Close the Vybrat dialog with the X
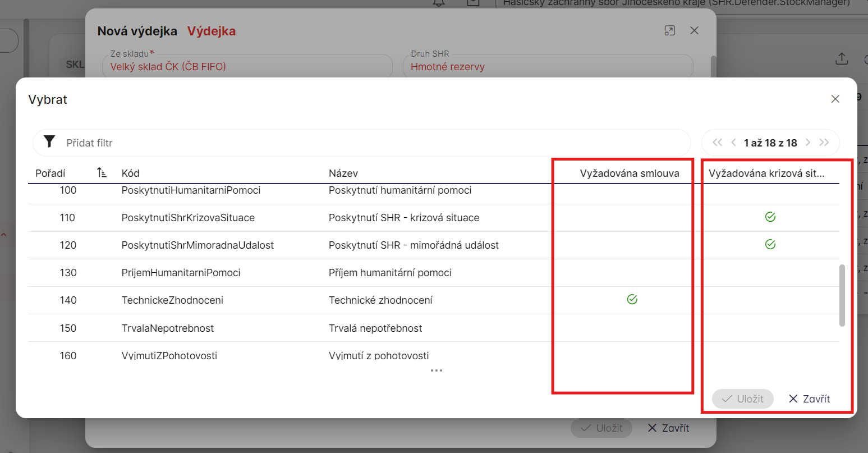Image resolution: width=868 pixels, height=453 pixels. tap(835, 99)
